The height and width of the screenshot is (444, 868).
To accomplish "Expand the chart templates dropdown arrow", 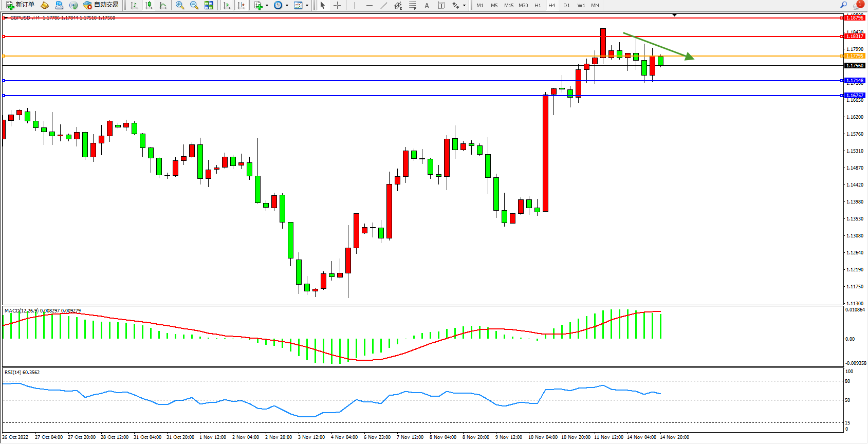I will 307,6.
